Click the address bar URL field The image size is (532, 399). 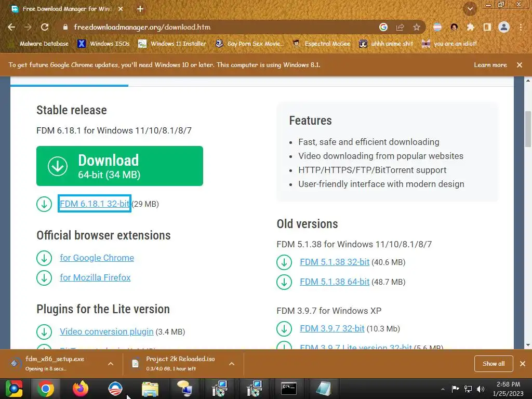coord(217,27)
